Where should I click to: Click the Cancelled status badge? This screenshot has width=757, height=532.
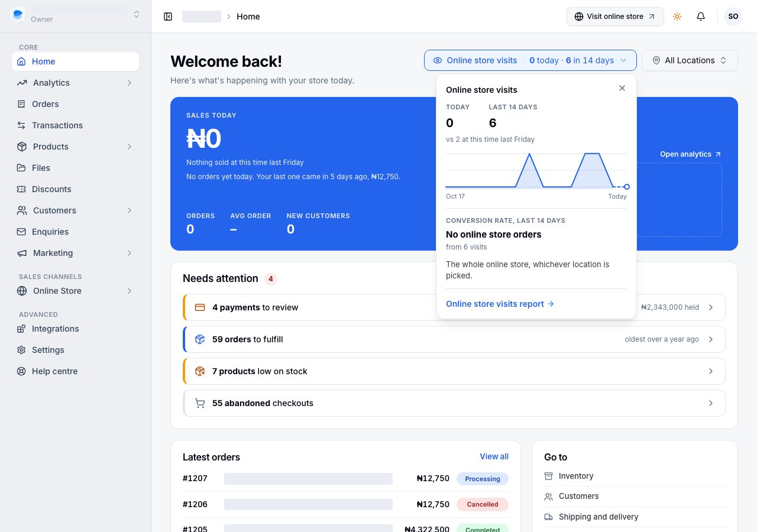tap(483, 504)
